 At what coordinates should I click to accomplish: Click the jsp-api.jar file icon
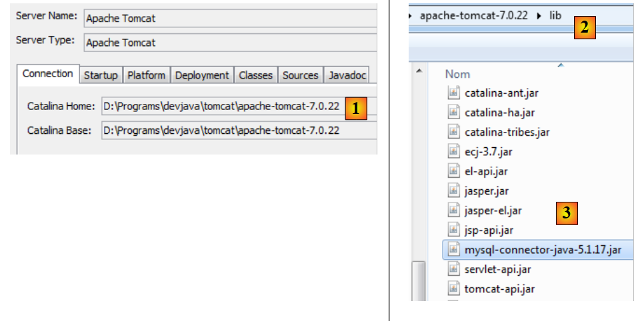pyautogui.click(x=454, y=230)
